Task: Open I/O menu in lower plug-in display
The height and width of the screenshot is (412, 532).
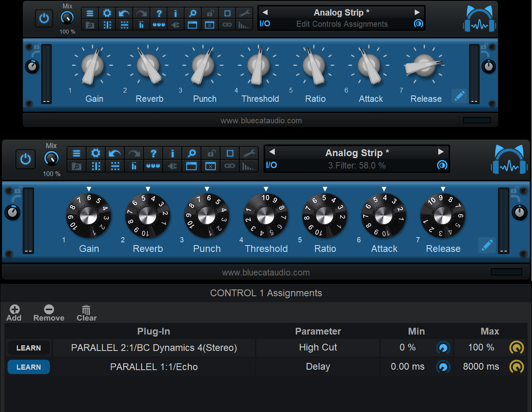Action: tap(272, 165)
